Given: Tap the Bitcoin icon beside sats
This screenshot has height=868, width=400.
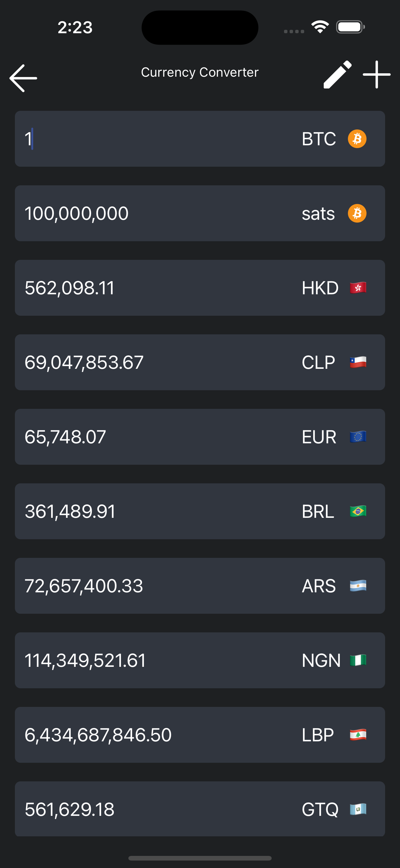Looking at the screenshot, I should (357, 213).
